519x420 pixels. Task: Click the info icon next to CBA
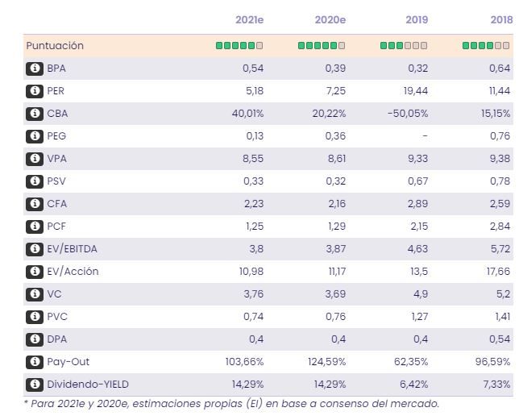34,114
